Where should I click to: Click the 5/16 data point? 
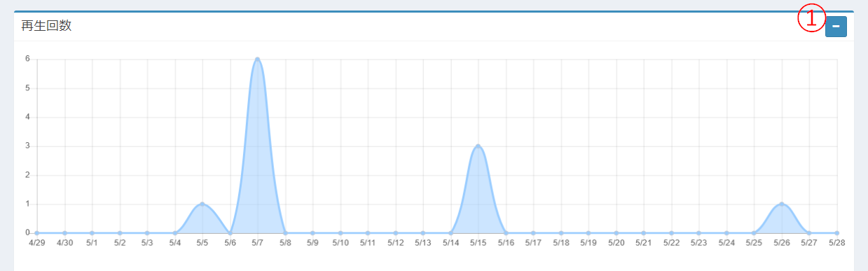click(506, 232)
